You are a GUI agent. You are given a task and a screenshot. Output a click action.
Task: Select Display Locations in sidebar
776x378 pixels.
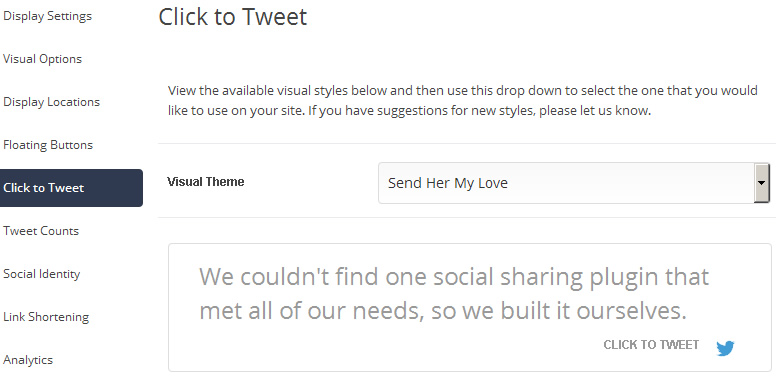click(x=51, y=102)
